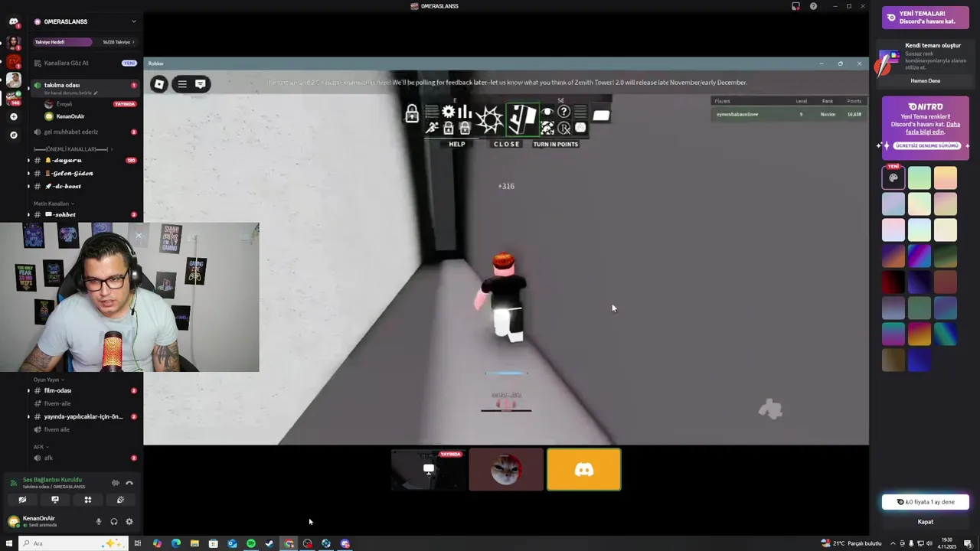980x551 pixels.
Task: Click Kapat to dismiss theme panel
Action: 925,522
